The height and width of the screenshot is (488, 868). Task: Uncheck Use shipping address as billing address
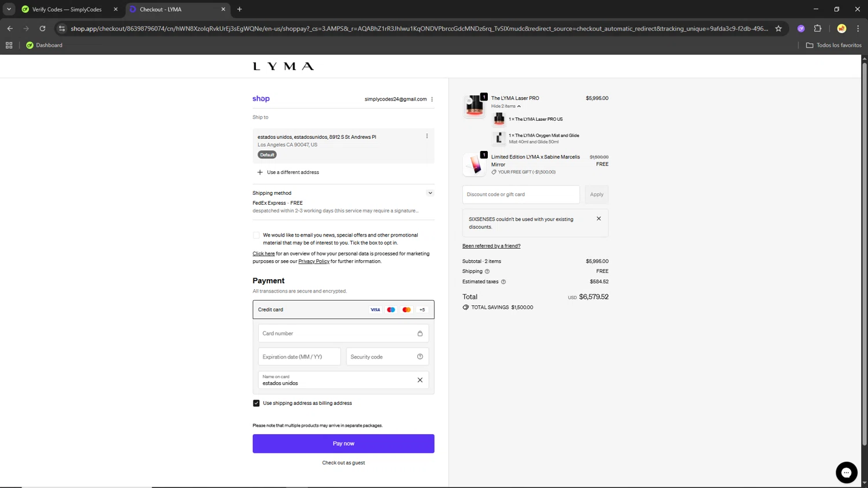[256, 404]
